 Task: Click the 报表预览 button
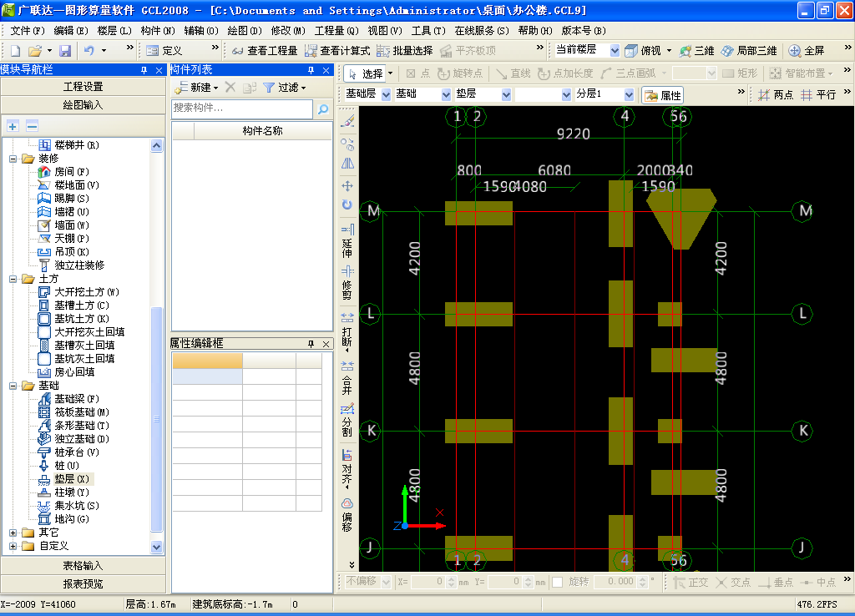click(x=83, y=584)
